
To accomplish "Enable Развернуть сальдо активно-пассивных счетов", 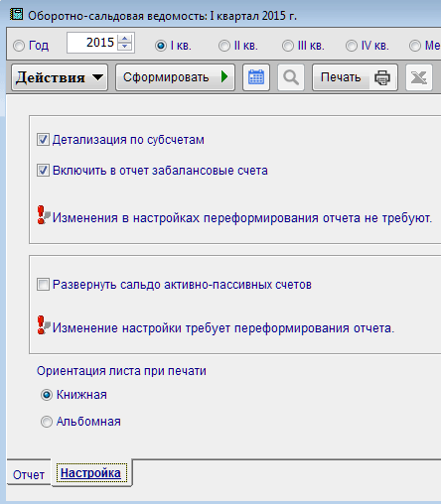I will [x=43, y=285].
